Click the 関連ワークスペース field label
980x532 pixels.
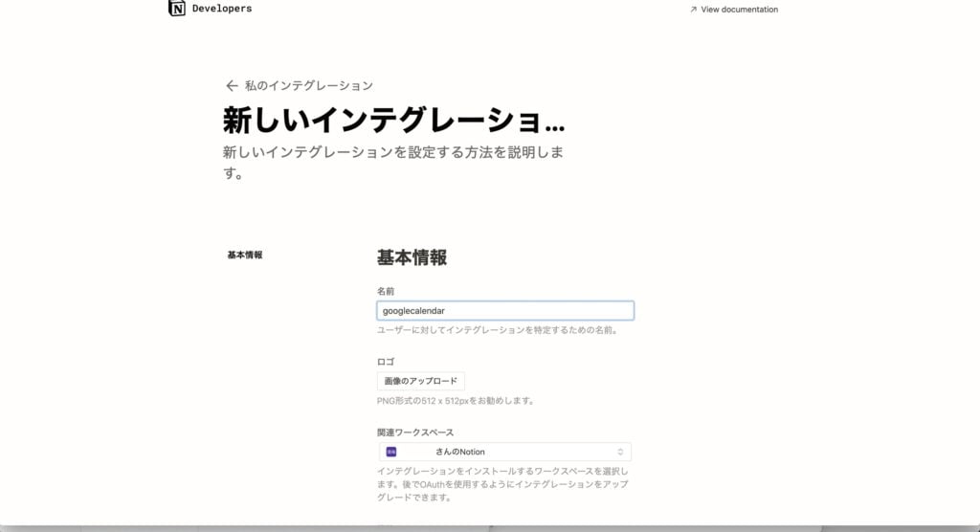pyautogui.click(x=415, y=432)
